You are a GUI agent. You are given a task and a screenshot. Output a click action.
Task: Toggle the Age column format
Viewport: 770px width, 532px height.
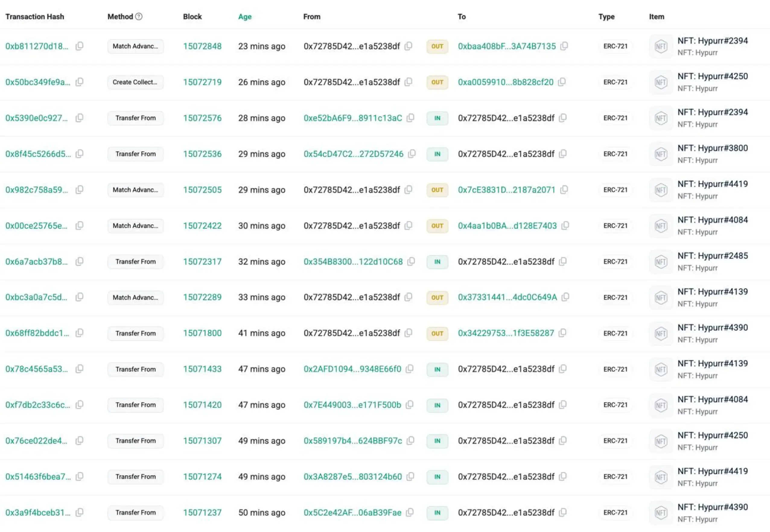click(244, 17)
